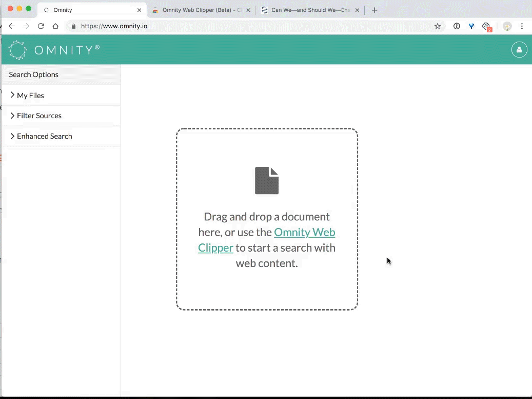
Task: Close the Omnity Web Clipper (Beta) tab
Action: pyautogui.click(x=248, y=10)
